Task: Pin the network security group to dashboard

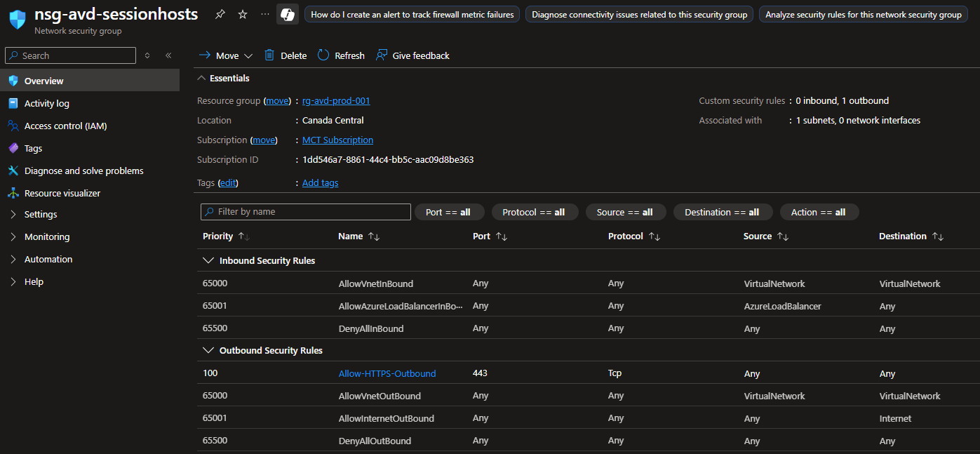Action: click(x=220, y=15)
